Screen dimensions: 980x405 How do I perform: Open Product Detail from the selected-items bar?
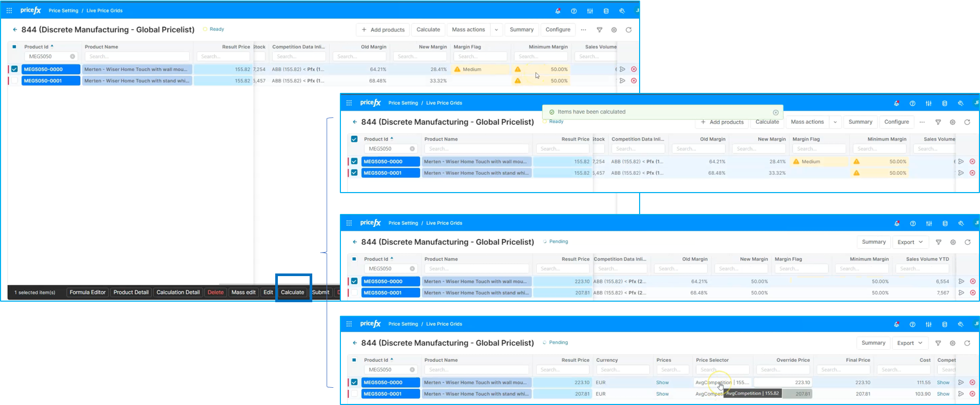(131, 292)
